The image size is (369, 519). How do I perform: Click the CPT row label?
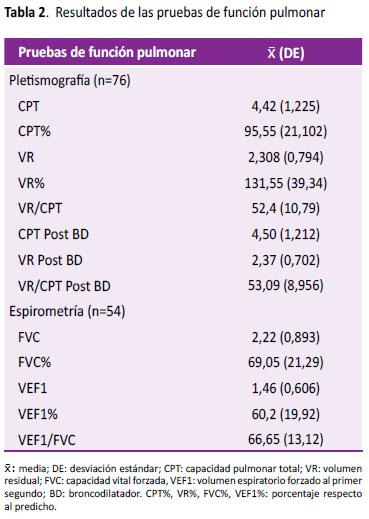click(29, 106)
